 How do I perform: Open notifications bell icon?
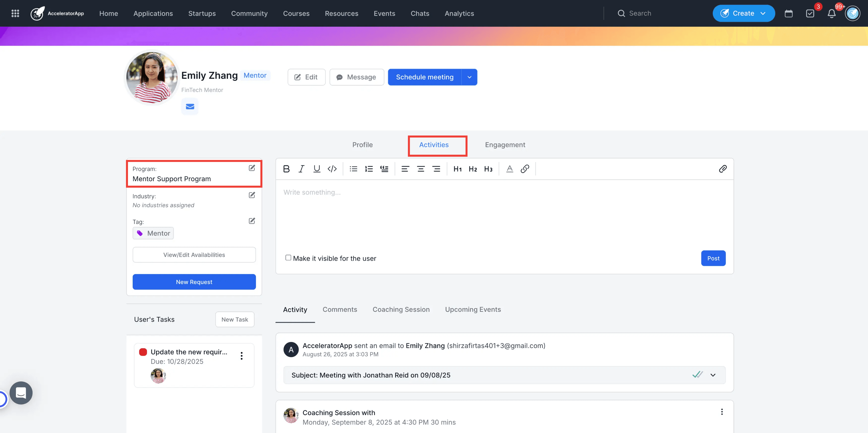831,13
